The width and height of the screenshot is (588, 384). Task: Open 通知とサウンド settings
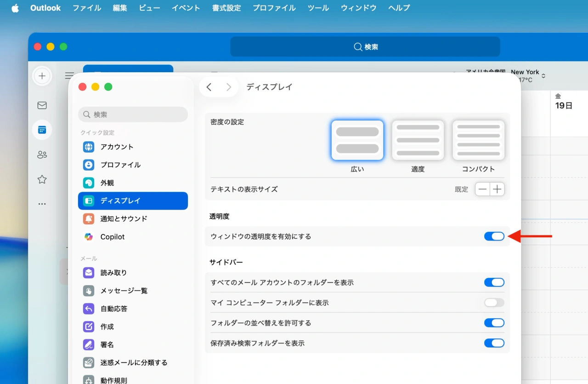click(133, 218)
